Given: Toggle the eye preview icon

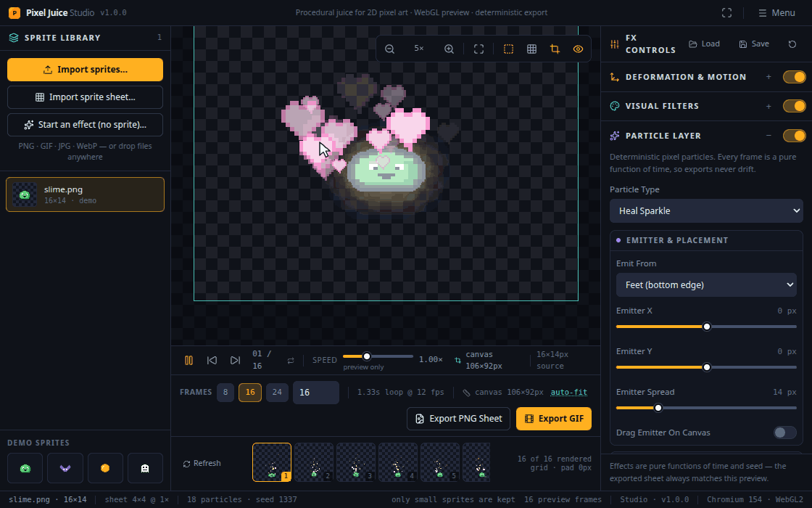Looking at the screenshot, I should [x=578, y=49].
